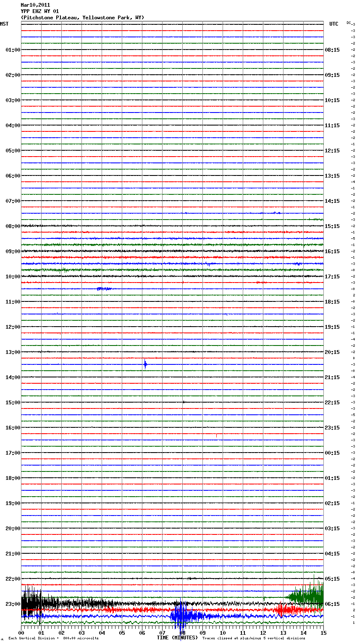This screenshot has height=644, width=357.
Task: Click the 23:15 UTC time label
Action: tap(332, 428)
